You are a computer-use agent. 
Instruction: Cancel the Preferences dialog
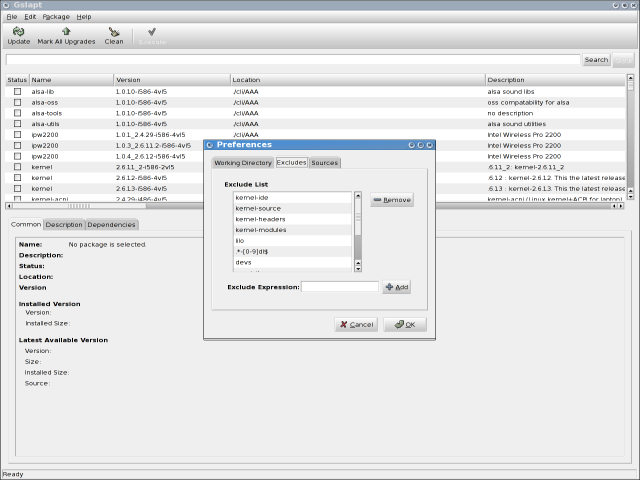pyautogui.click(x=355, y=324)
